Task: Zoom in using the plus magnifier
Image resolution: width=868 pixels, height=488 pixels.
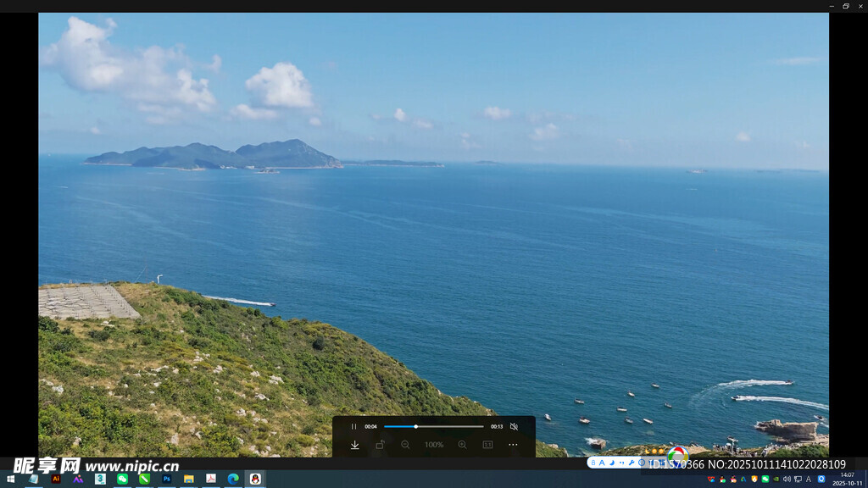Action: pos(462,445)
